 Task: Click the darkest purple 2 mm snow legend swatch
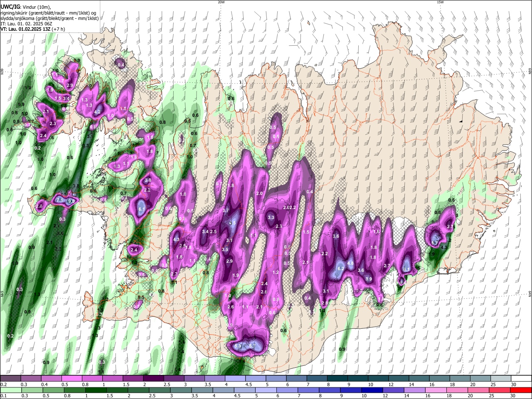coord(153,379)
